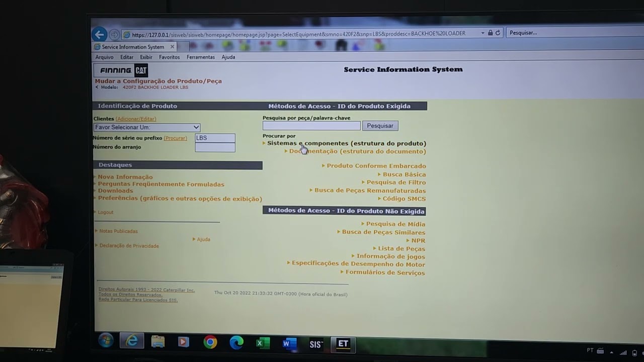This screenshot has width=644, height=362.
Task: Open the Windows Start menu
Action: pos(106,340)
